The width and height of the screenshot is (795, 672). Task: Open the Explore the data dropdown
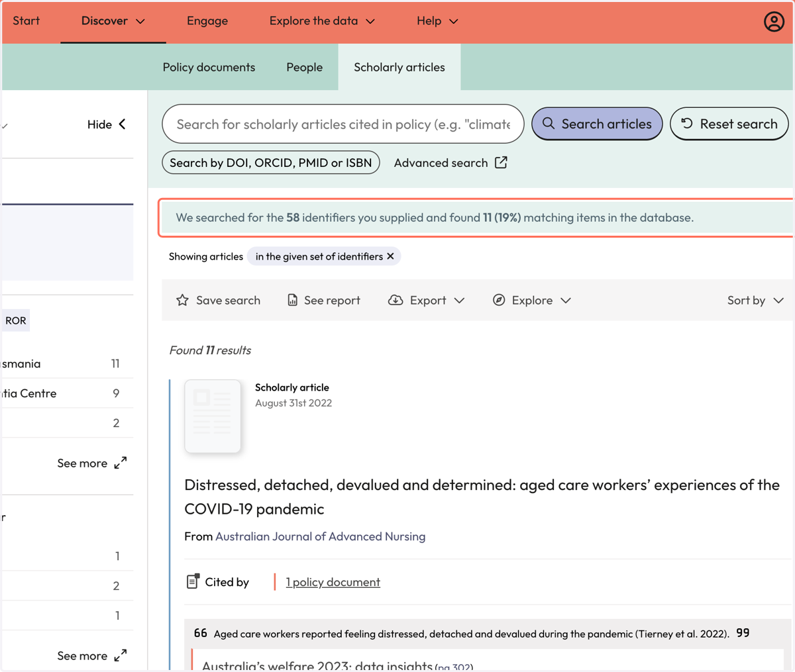click(322, 21)
